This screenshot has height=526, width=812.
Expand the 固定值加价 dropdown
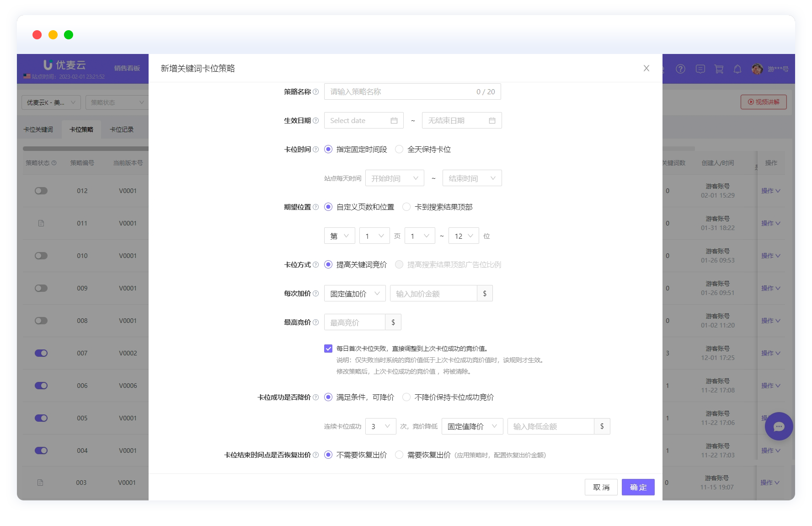pyautogui.click(x=354, y=294)
